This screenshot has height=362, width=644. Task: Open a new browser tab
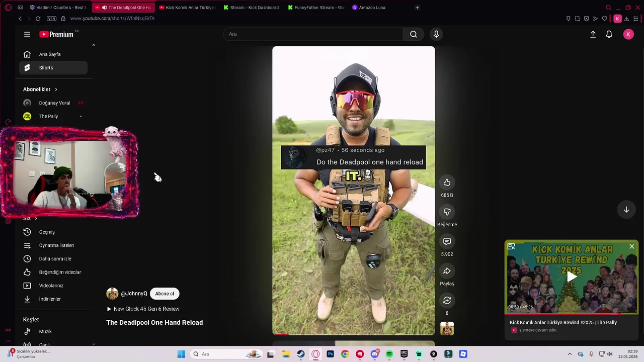(x=417, y=8)
